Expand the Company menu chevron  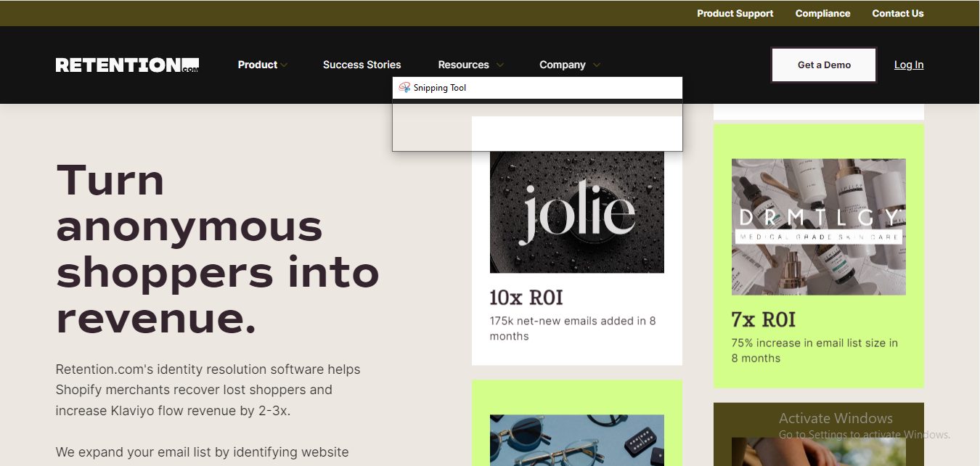(x=596, y=65)
